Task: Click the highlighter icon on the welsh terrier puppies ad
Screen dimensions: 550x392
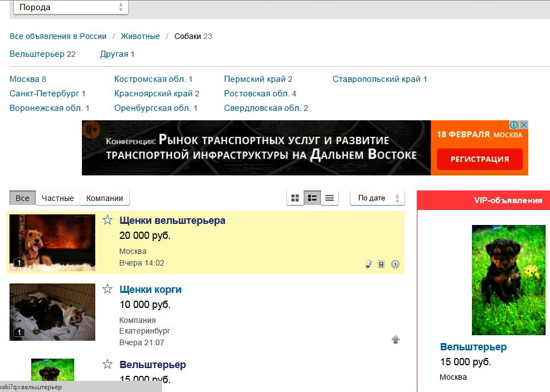Action: pos(368,264)
